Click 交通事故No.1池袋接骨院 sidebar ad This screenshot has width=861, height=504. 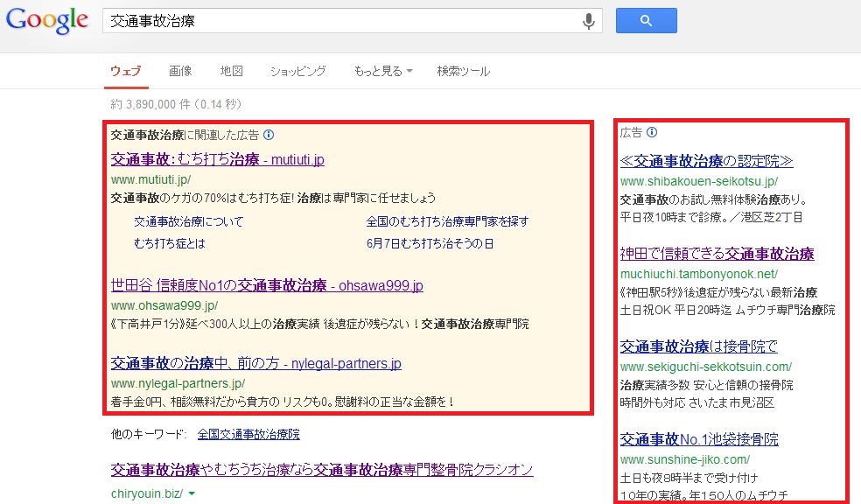tap(699, 439)
